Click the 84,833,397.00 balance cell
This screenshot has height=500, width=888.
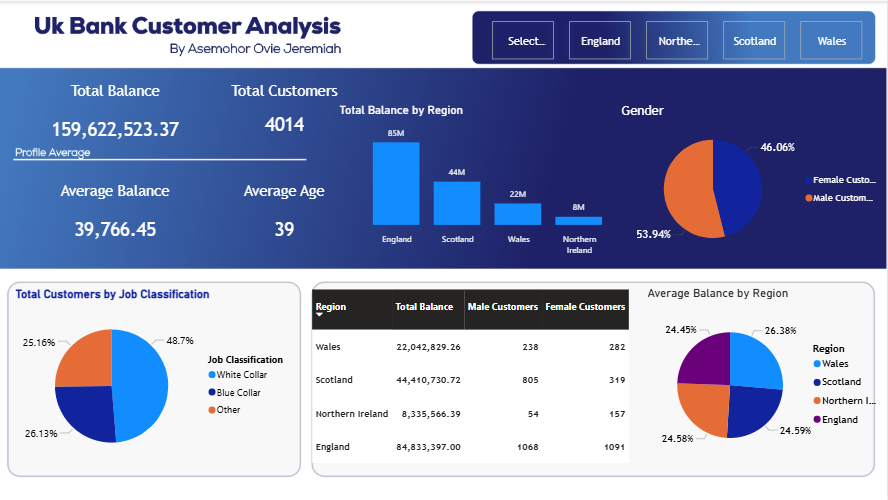coord(428,447)
